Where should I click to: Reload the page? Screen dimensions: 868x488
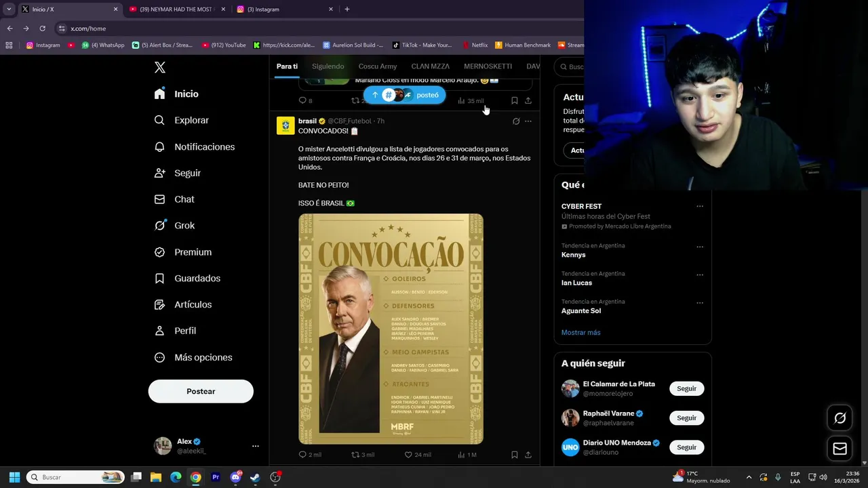(x=42, y=28)
